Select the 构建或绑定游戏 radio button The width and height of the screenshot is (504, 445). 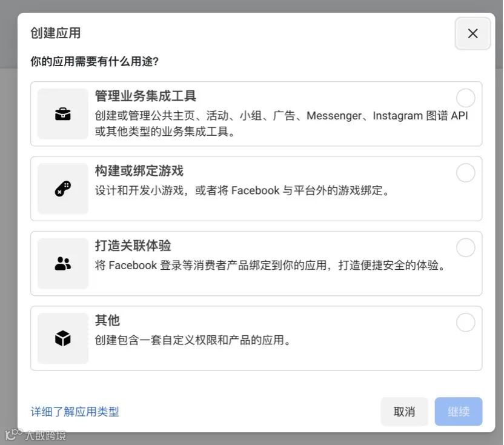pos(465,173)
